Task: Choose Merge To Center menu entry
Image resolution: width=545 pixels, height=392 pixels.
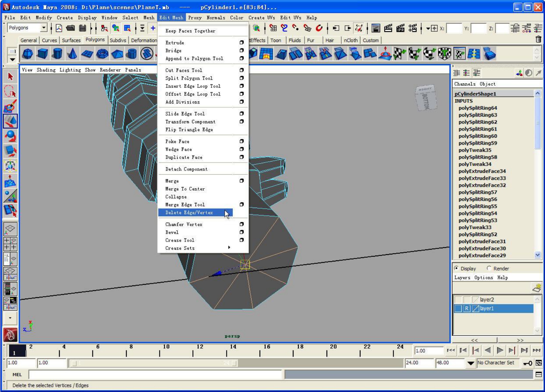Action: pyautogui.click(x=185, y=189)
